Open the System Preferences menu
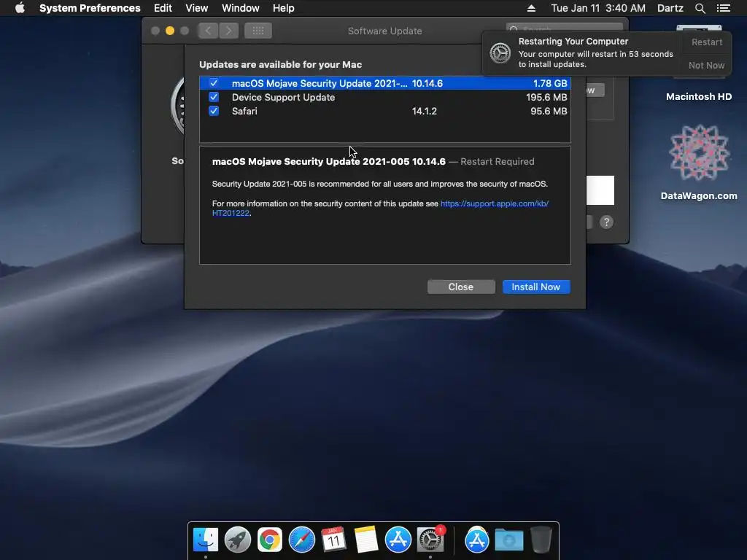The width and height of the screenshot is (747, 560). (90, 8)
